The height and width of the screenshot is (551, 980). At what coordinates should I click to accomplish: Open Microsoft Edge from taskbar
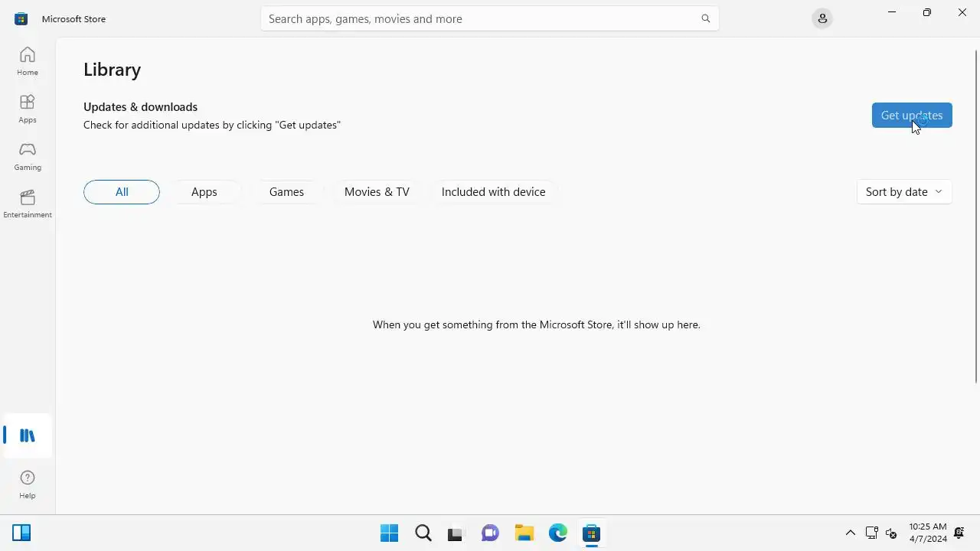coord(557,533)
